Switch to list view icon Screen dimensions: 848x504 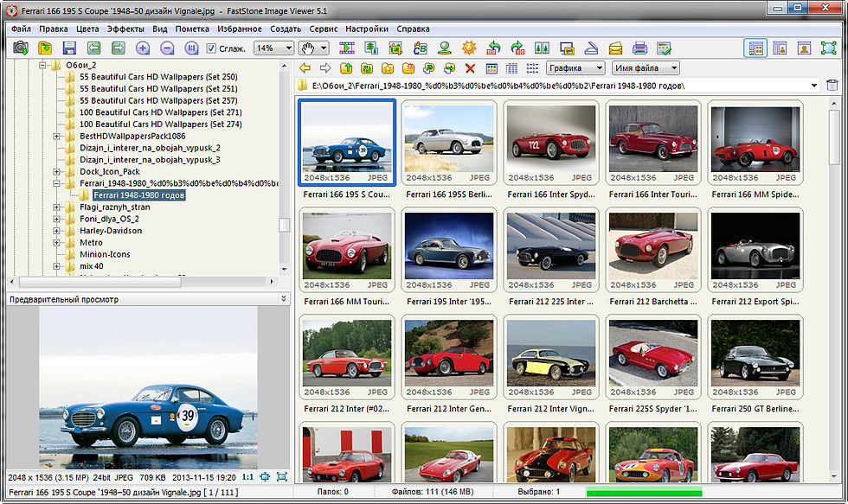[532, 68]
